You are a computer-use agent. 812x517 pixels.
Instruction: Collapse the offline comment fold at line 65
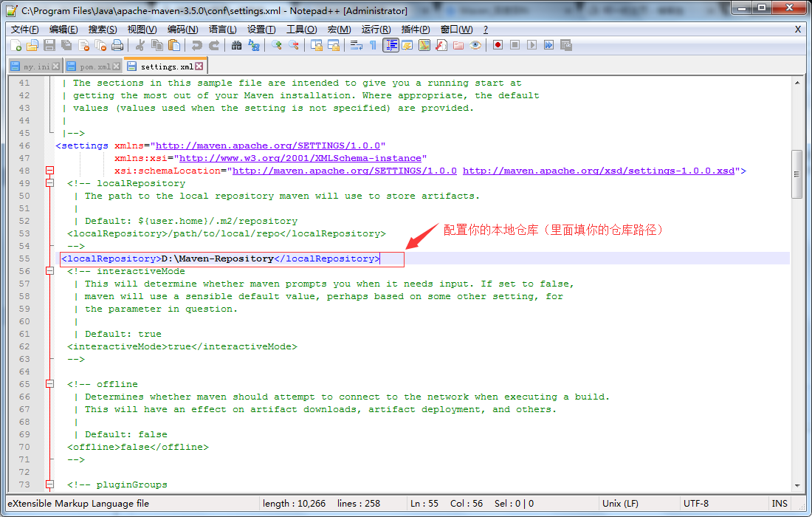point(49,384)
